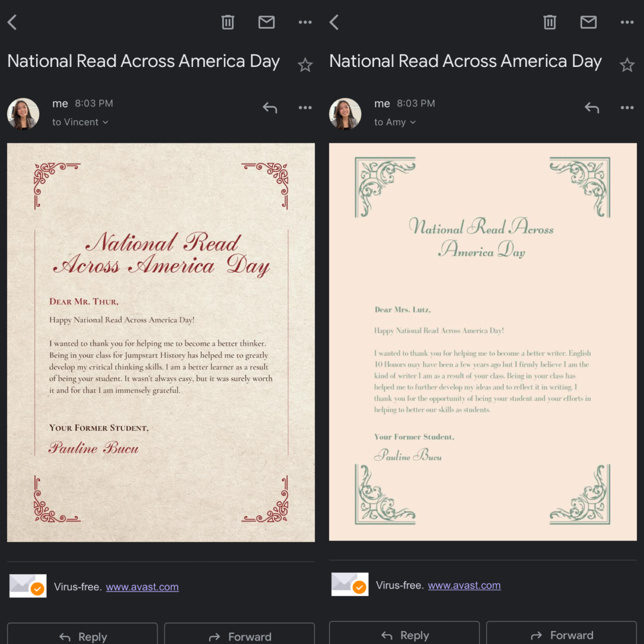Reply using the arrow icon in Amy email
This screenshot has height=644, width=644.
click(592, 107)
